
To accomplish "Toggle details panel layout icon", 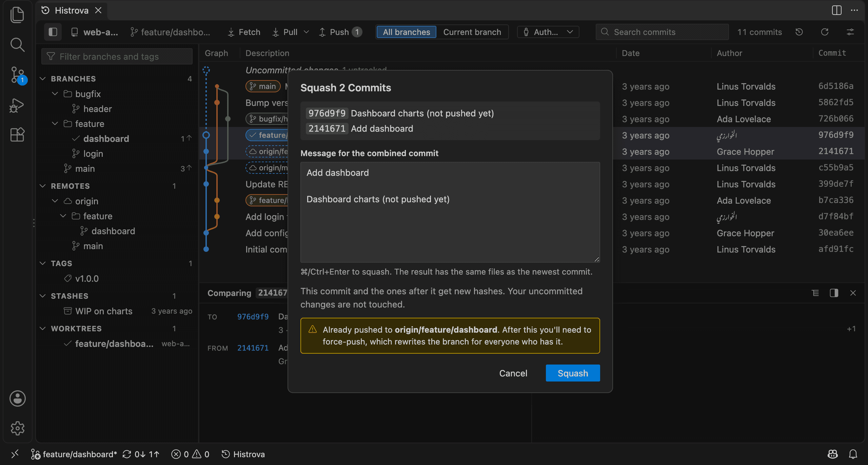I will pos(834,293).
